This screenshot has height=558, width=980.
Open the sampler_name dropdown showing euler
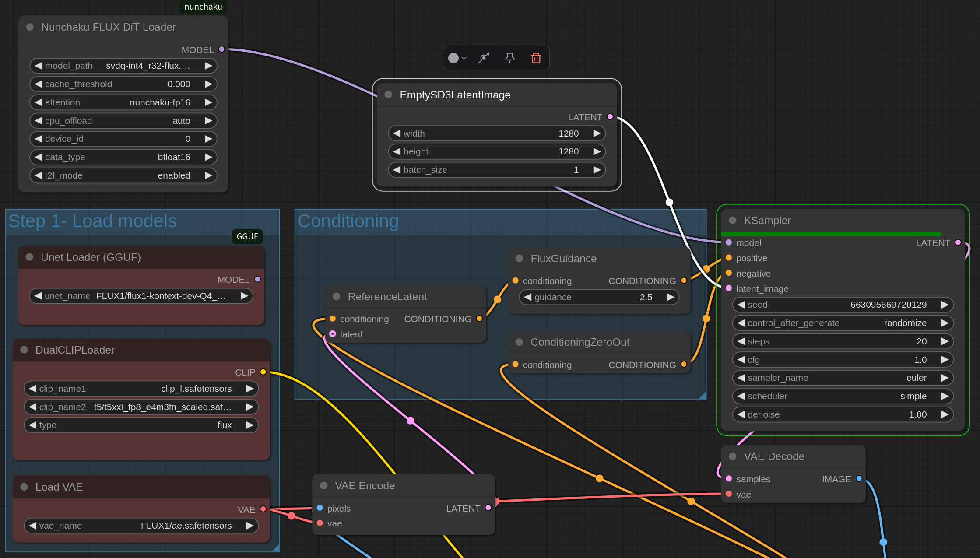coord(842,378)
